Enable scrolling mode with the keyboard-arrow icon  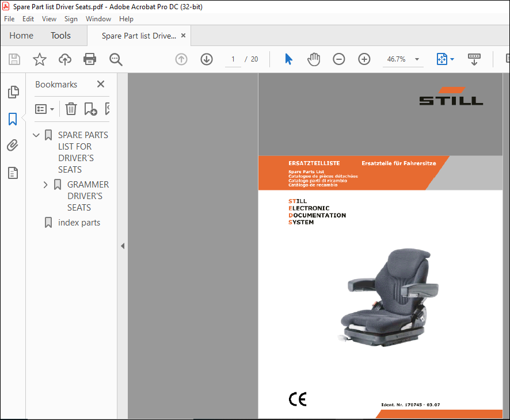click(474, 59)
